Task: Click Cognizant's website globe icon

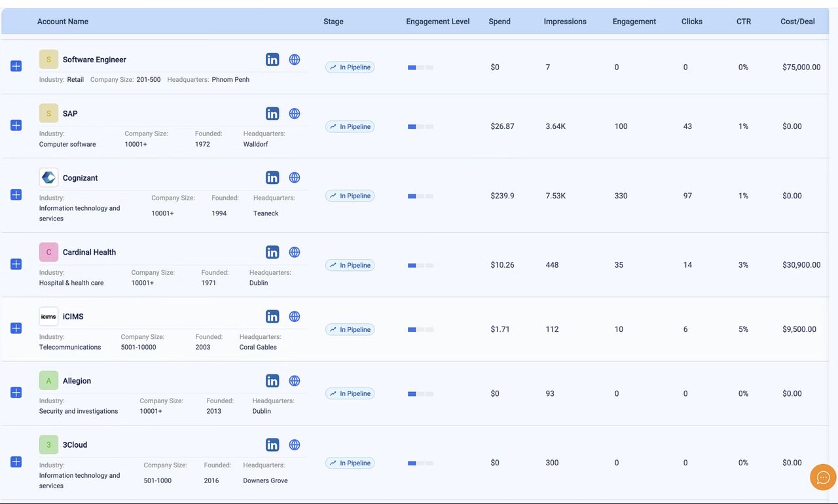Action: coord(295,177)
